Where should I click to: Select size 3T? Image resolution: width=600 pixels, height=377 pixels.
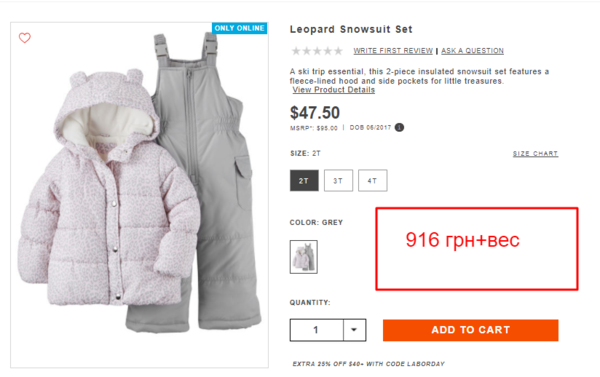click(x=338, y=180)
